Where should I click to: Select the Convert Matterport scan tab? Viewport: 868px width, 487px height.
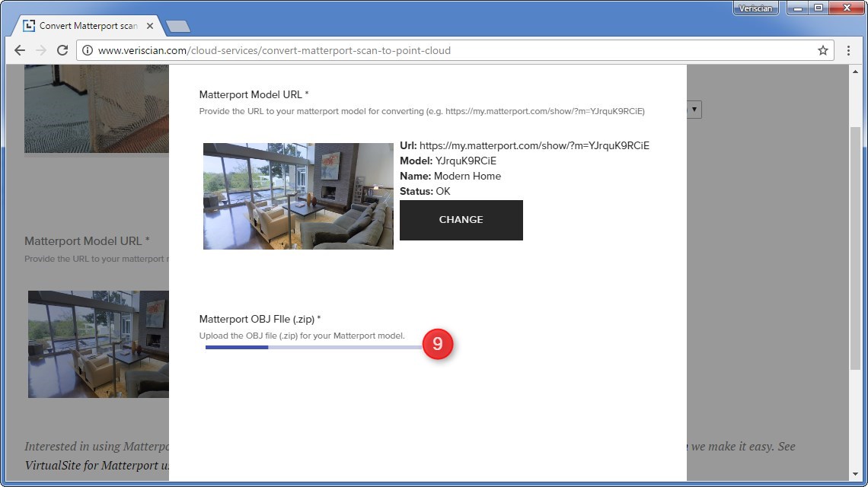[x=88, y=26]
